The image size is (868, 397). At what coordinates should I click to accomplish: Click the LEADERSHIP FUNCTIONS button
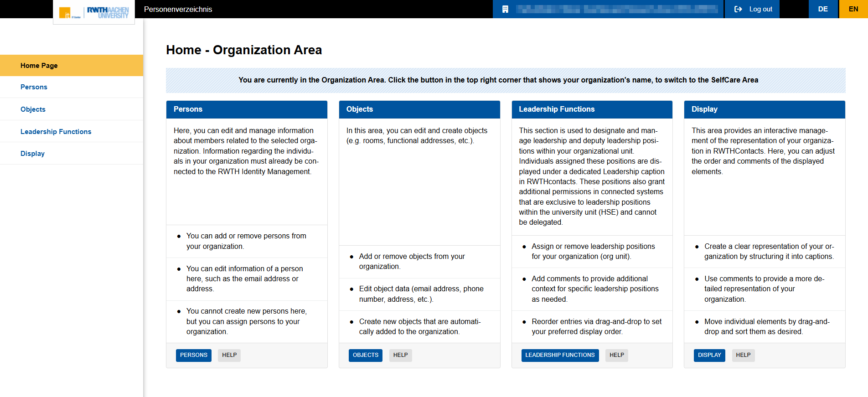(x=560, y=355)
